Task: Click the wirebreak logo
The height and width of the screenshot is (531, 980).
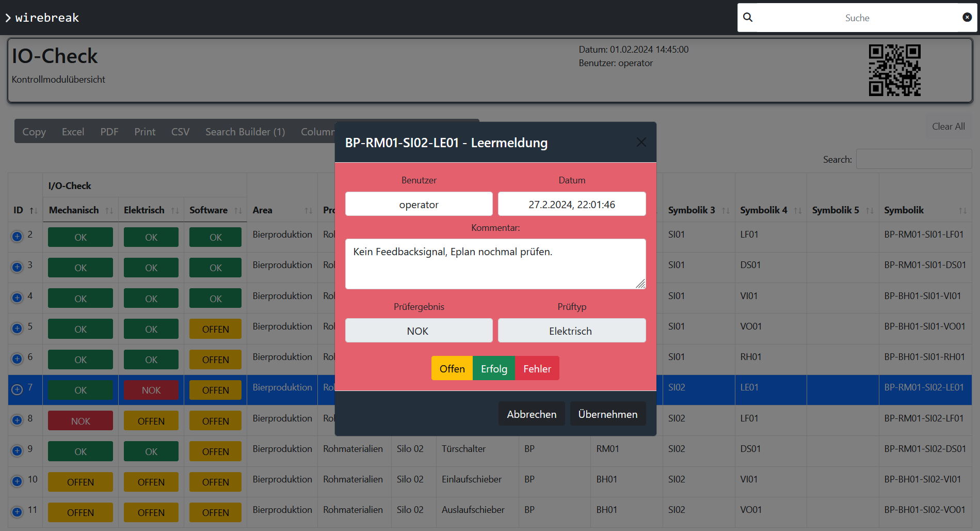Action: [x=42, y=18]
